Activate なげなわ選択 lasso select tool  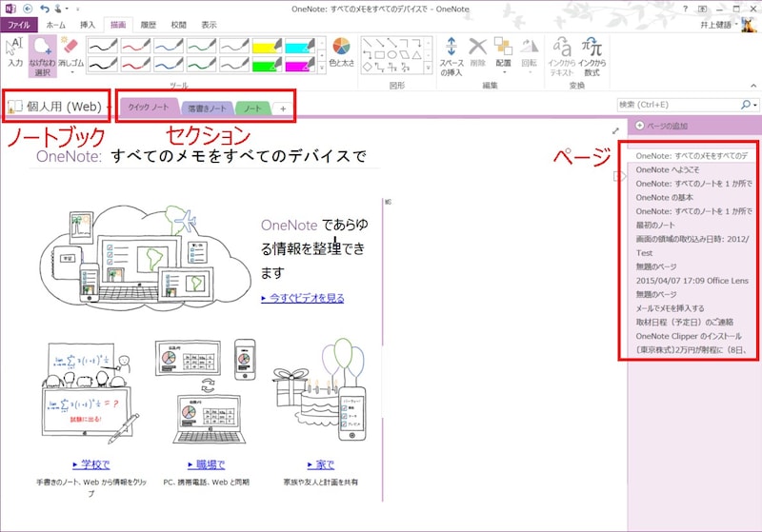(42, 57)
